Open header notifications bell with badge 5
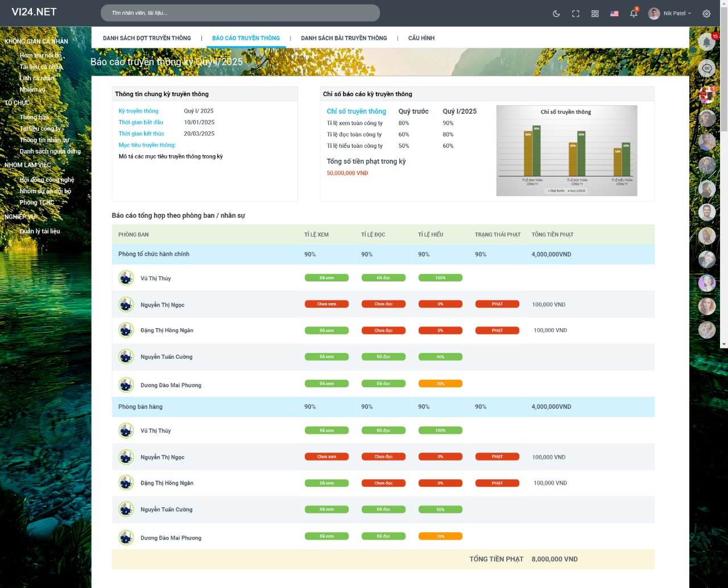This screenshot has height=588, width=728. pos(634,13)
